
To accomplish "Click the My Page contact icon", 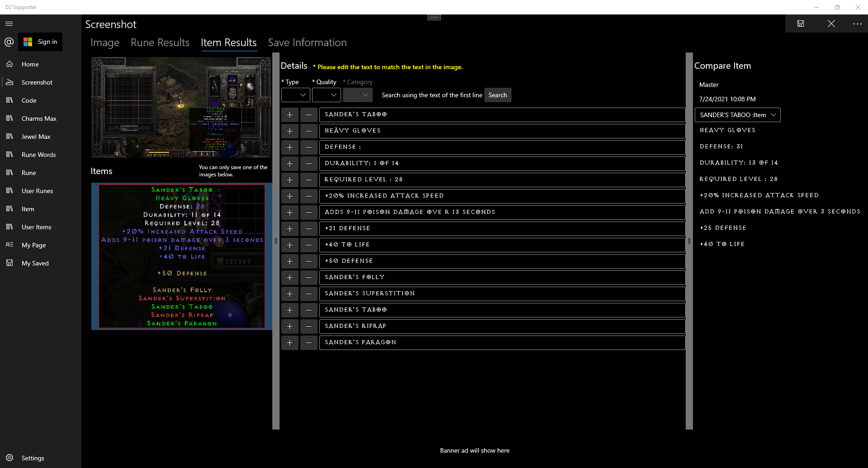I will [x=9, y=245].
